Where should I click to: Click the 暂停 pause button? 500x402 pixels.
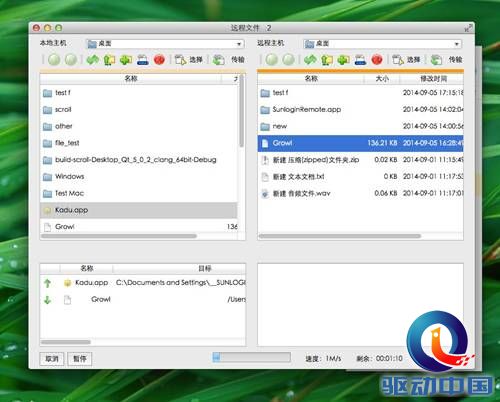click(x=80, y=359)
